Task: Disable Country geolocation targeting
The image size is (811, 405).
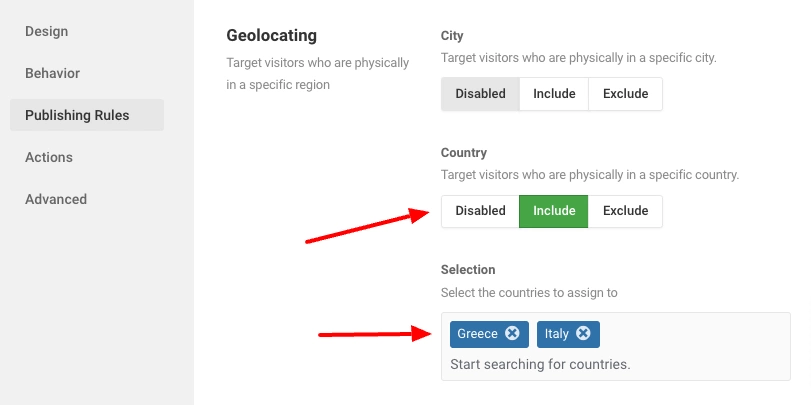Action: coord(480,211)
